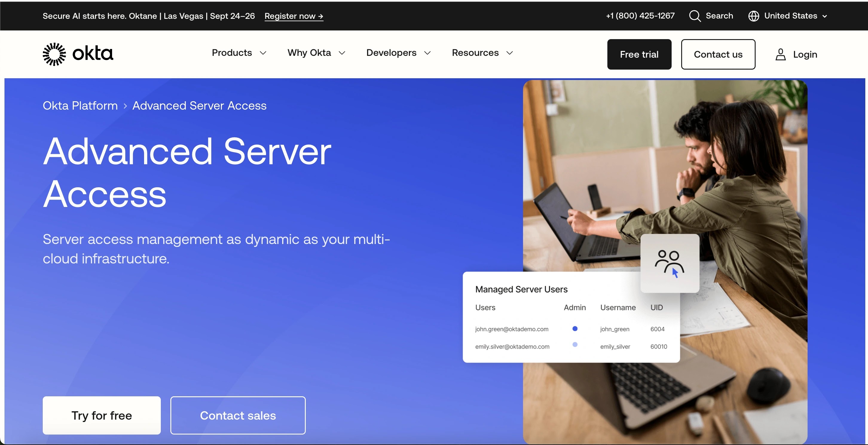Click the UID value 60010
The image size is (868, 445).
(x=658, y=346)
